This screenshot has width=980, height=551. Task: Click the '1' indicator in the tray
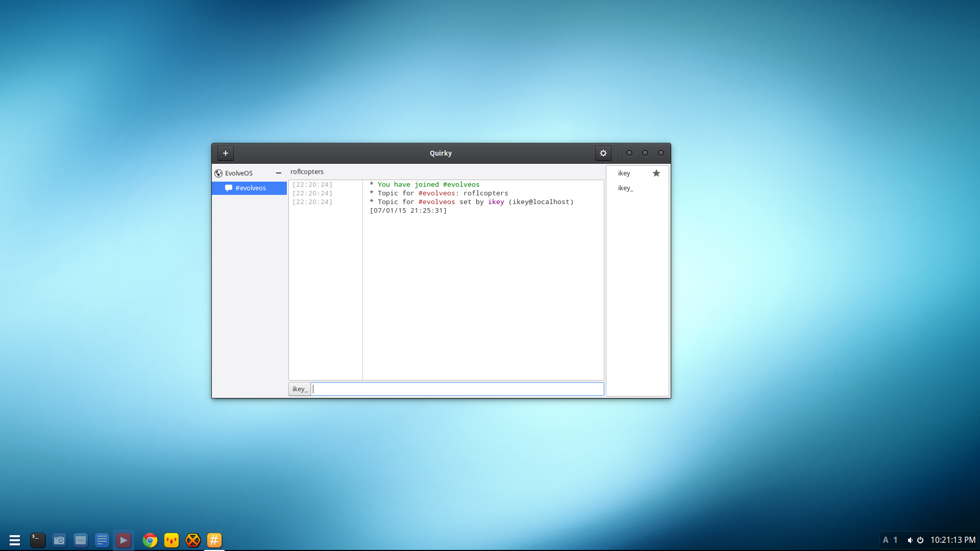pyautogui.click(x=895, y=540)
